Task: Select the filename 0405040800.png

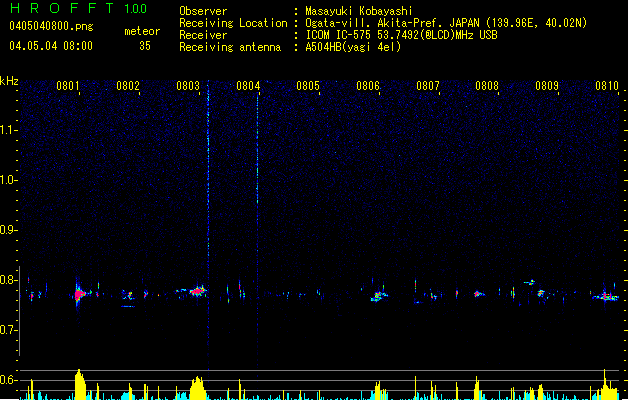Action: coord(51,26)
